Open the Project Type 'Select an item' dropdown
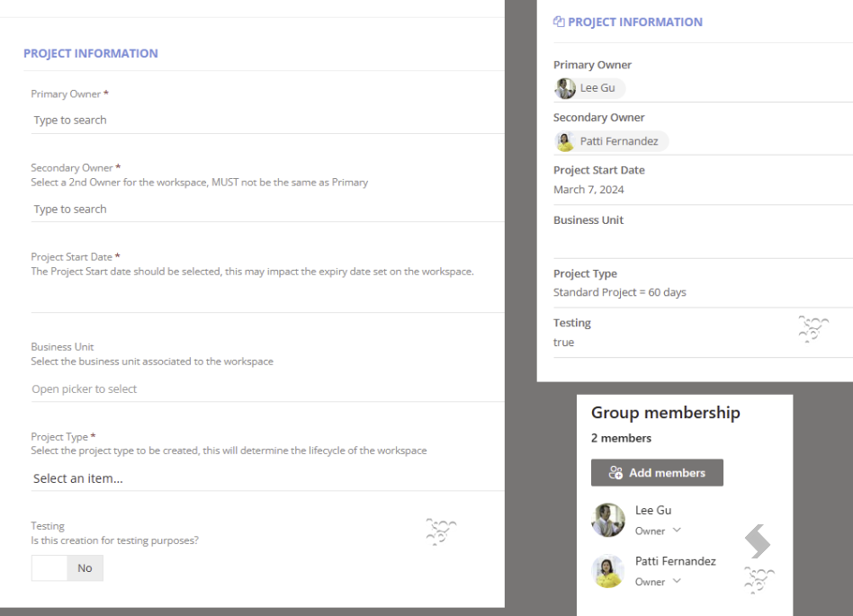Image resolution: width=853 pixels, height=616 pixels. pos(267,478)
